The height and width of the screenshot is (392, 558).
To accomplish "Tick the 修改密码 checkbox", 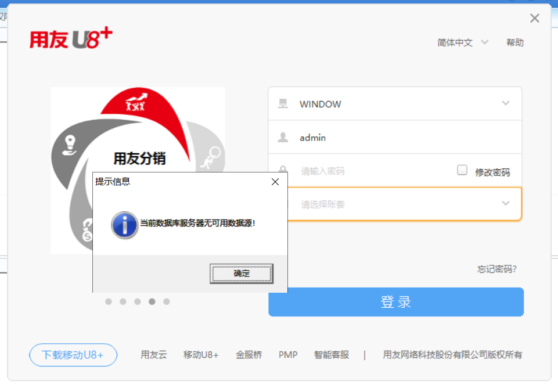I will 462,170.
